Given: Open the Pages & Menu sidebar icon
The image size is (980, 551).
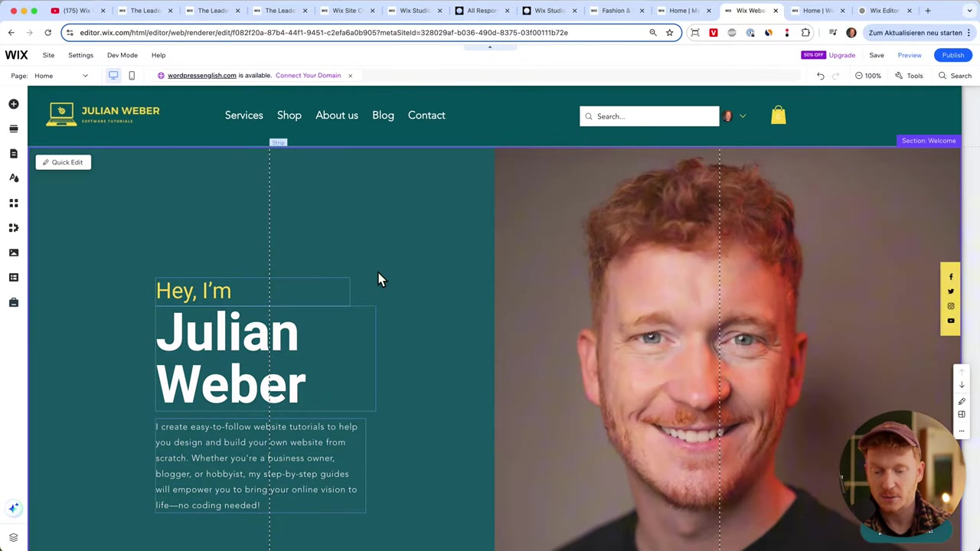Looking at the screenshot, I should tap(14, 153).
